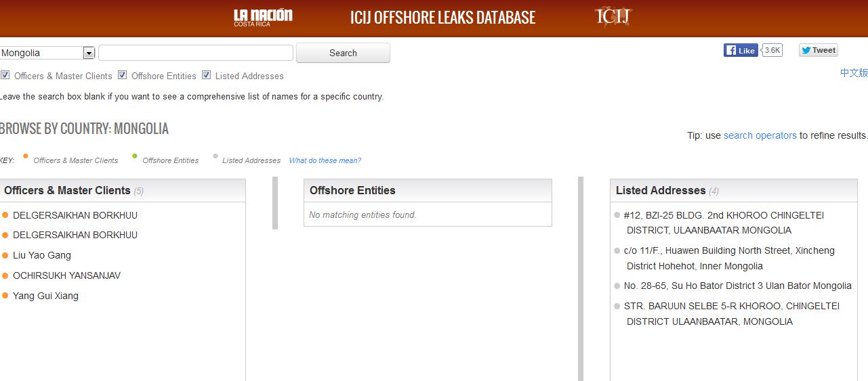Click the gray bullet beside the Su Ho Bator address
Viewport: 868px width, 381px height.
point(617,286)
